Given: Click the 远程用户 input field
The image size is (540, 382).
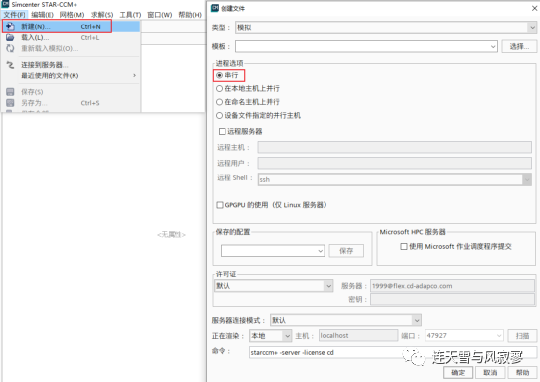Looking at the screenshot, I should [x=394, y=163].
